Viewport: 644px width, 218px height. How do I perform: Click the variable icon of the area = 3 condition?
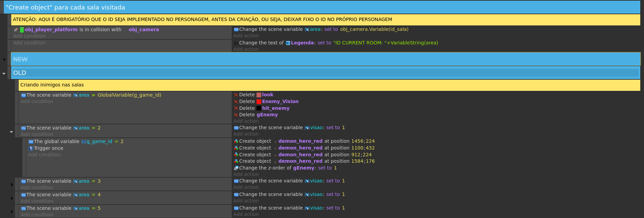click(x=23, y=181)
